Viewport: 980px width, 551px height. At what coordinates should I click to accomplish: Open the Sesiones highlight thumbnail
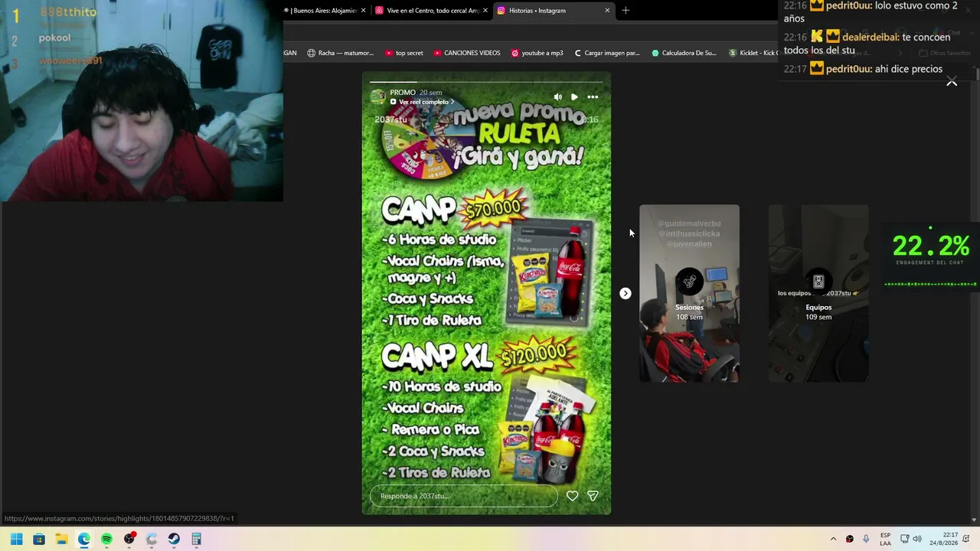tap(689, 293)
